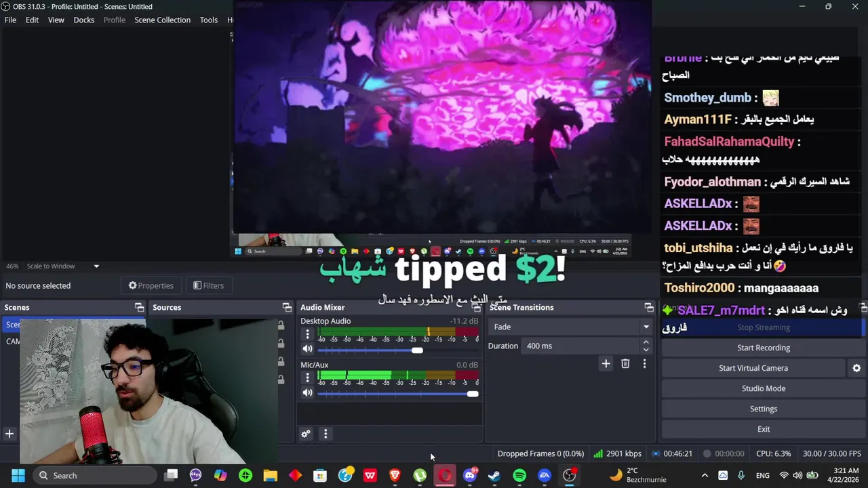Open Spotify from the taskbar
This screenshot has width=868, height=488.
(519, 475)
